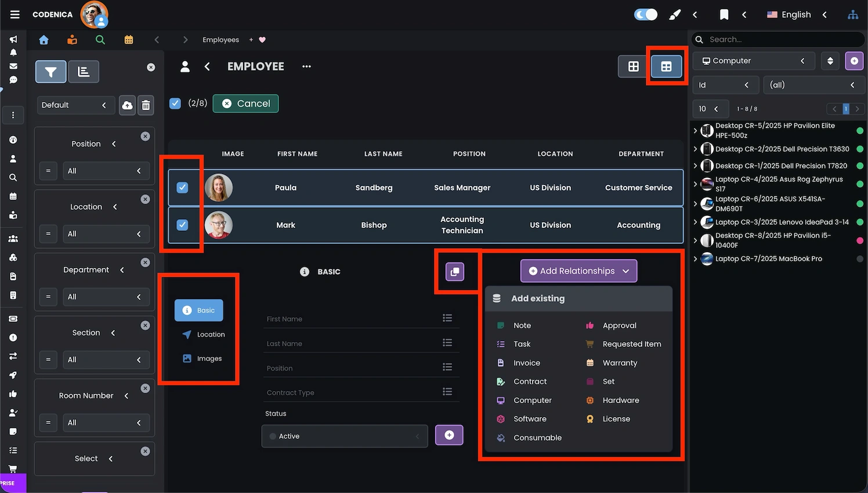Select the filter funnel icon in the filters panel
This screenshot has height=493, width=868.
(x=50, y=71)
